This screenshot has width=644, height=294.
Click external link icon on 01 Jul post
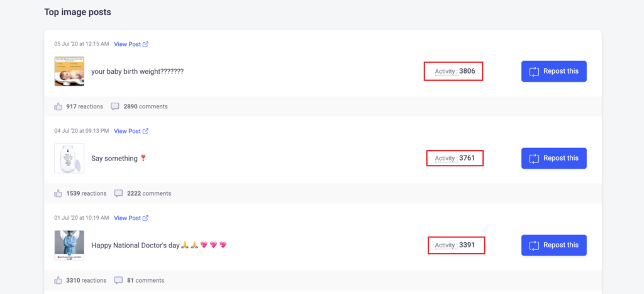[x=145, y=218]
